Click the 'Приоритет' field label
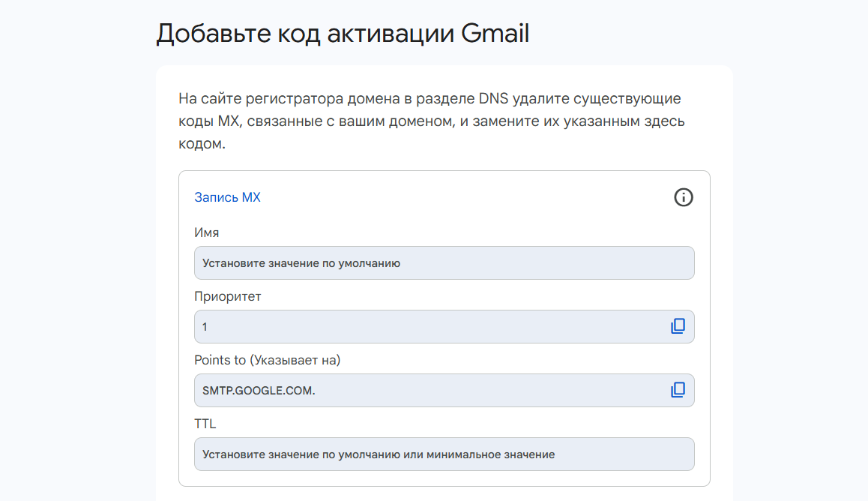The height and width of the screenshot is (501, 868). tap(228, 296)
